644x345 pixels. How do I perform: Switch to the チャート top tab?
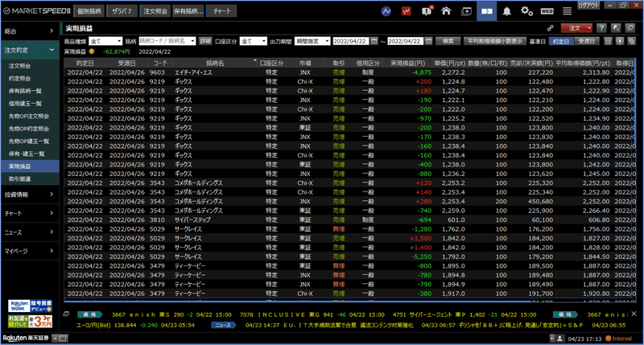point(222,11)
